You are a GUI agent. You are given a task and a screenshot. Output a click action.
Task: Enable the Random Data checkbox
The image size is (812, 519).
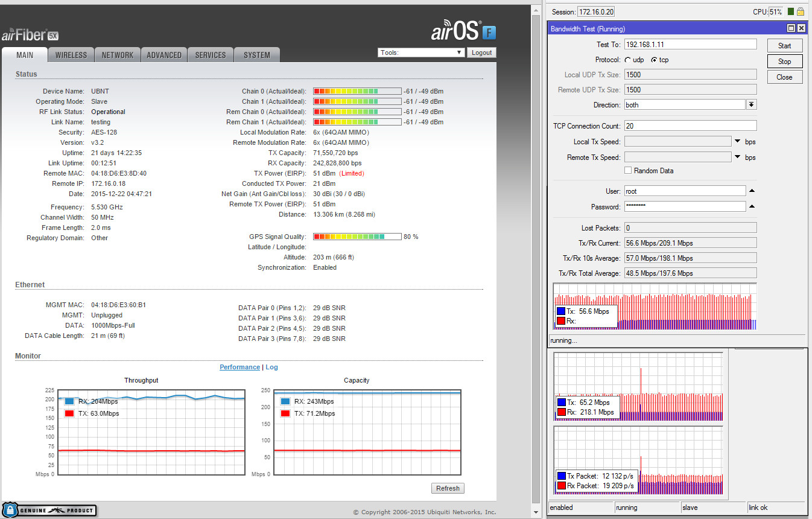coord(628,171)
